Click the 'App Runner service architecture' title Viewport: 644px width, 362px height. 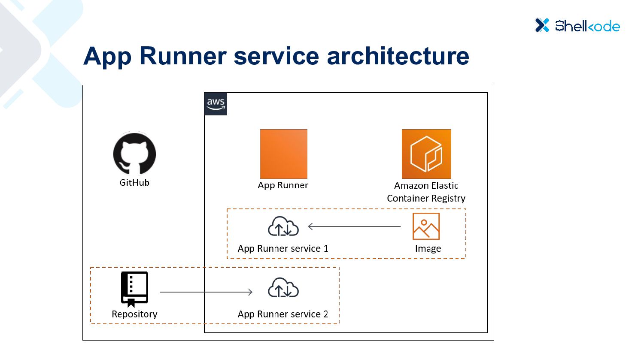(276, 56)
